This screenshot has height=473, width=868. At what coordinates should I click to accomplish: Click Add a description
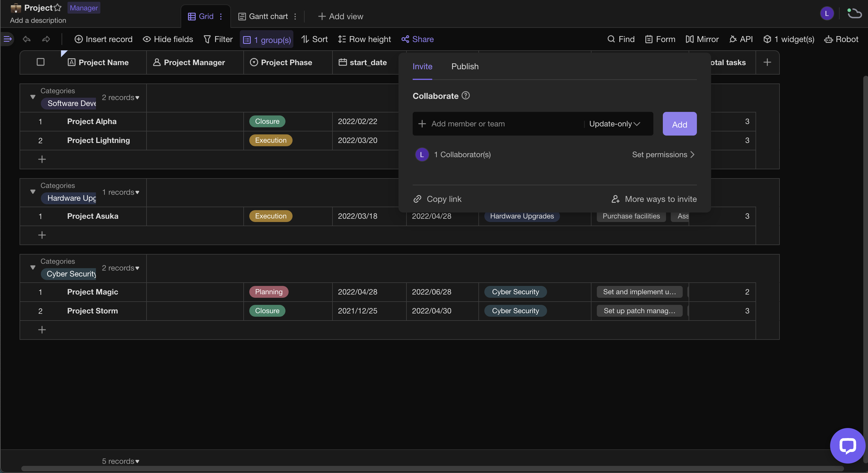pos(38,20)
